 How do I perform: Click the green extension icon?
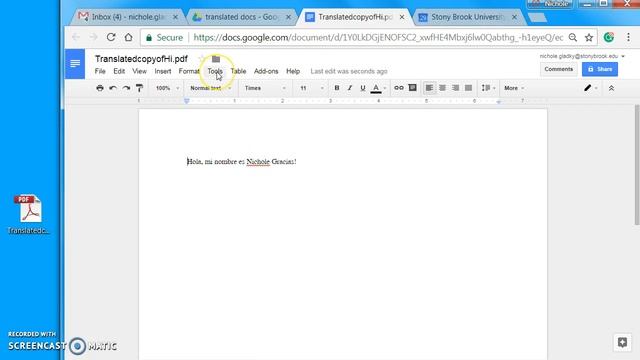coord(609,38)
